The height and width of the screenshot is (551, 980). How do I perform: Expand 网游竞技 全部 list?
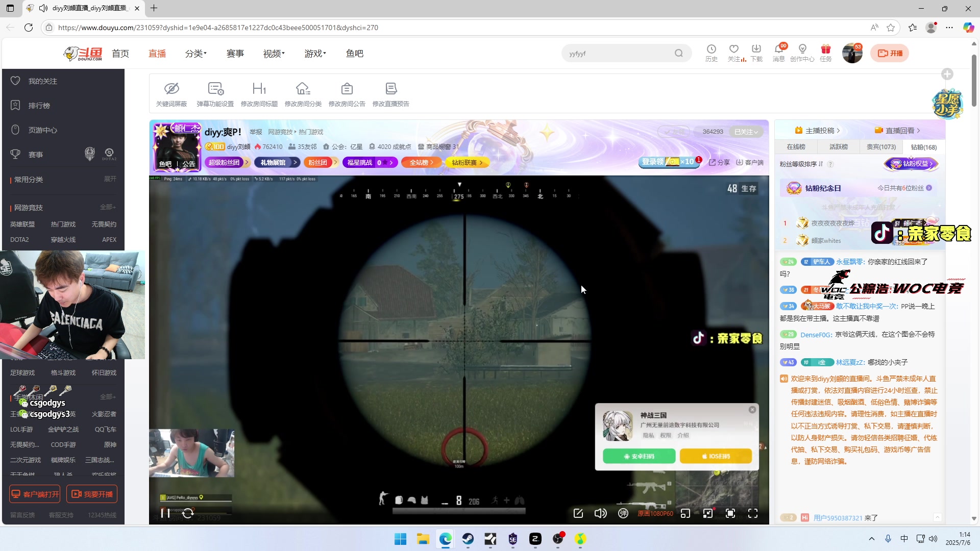[108, 207]
